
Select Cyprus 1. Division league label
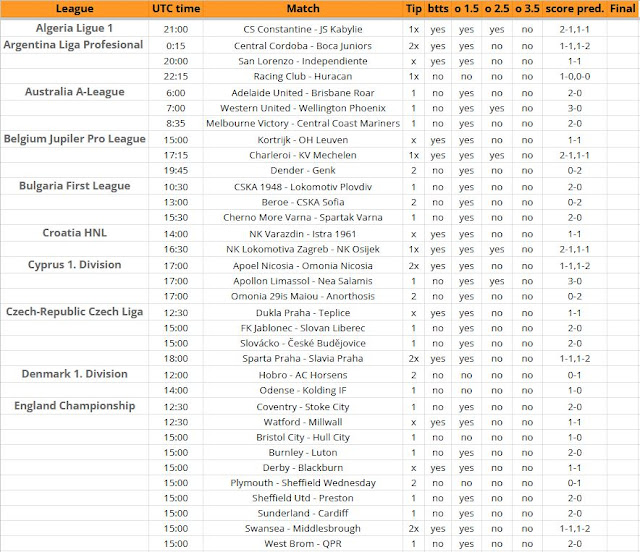(x=75, y=265)
